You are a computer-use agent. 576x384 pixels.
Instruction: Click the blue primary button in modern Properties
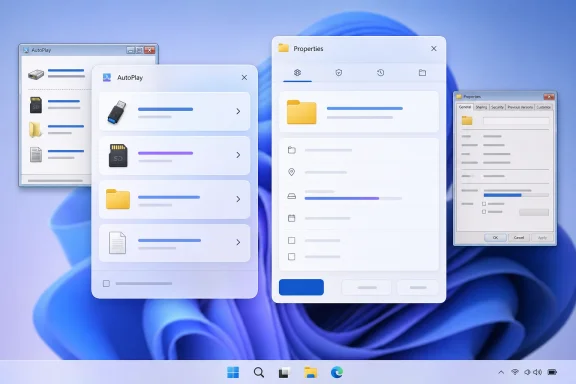(x=301, y=287)
